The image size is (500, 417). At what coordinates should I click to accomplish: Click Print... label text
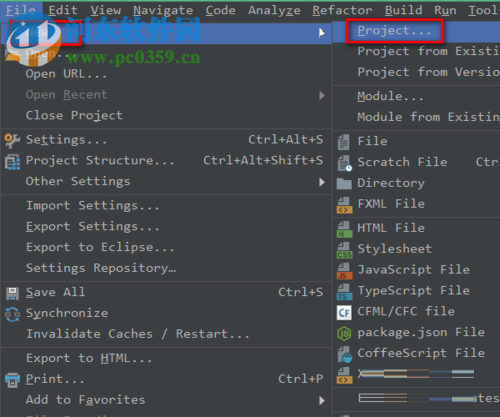pos(55,379)
